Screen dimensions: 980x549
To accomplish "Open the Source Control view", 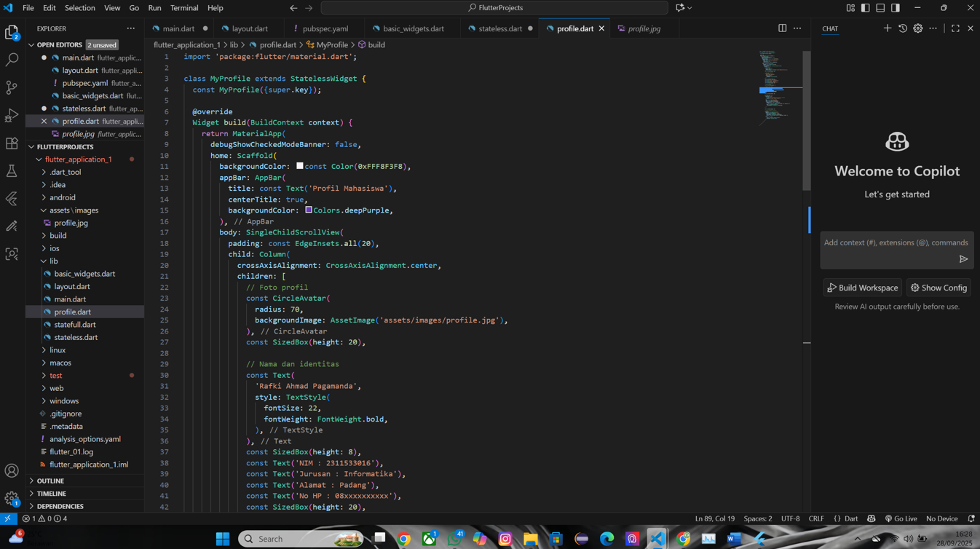I will (12, 87).
